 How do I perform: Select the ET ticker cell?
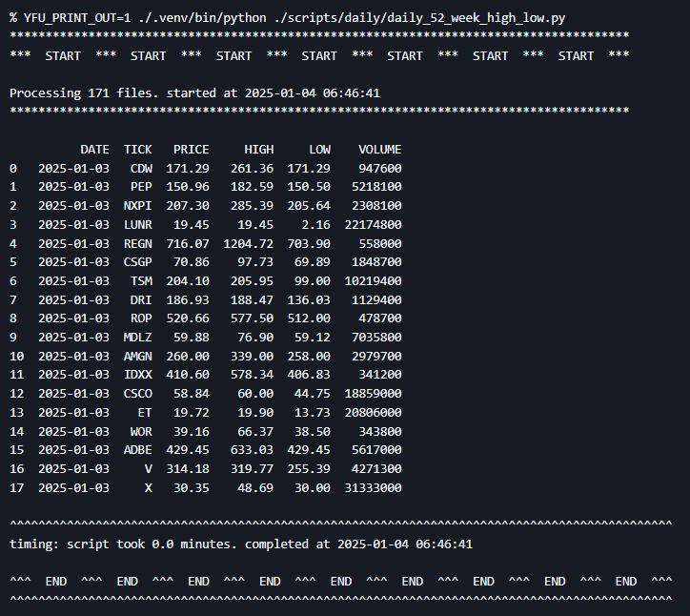point(145,413)
